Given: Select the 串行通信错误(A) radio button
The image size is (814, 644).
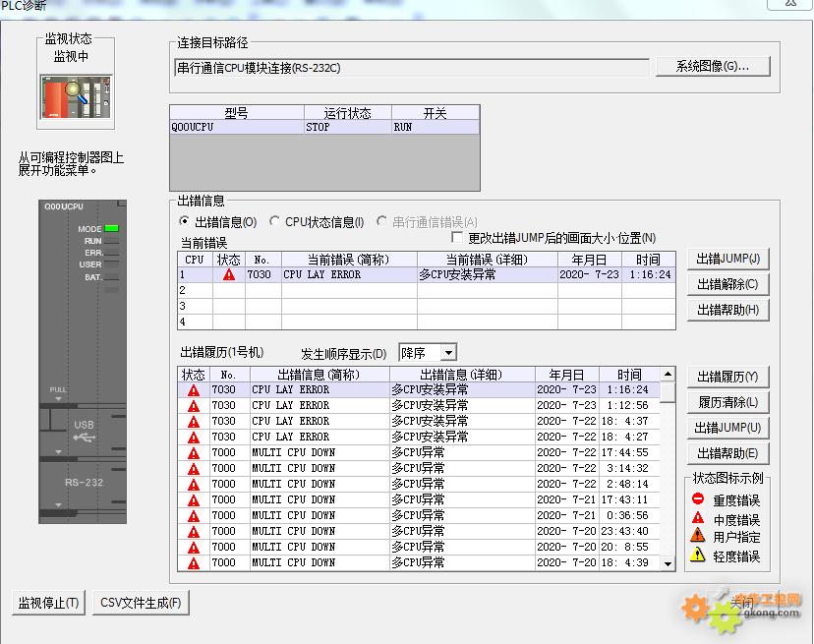Looking at the screenshot, I should click(x=381, y=222).
